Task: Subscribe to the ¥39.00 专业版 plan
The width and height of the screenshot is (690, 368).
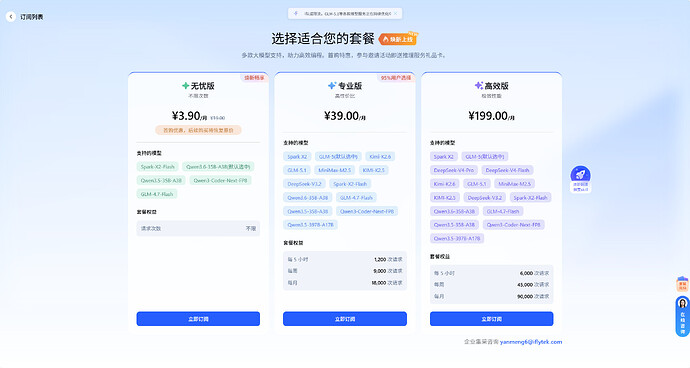Action: pyautogui.click(x=345, y=319)
